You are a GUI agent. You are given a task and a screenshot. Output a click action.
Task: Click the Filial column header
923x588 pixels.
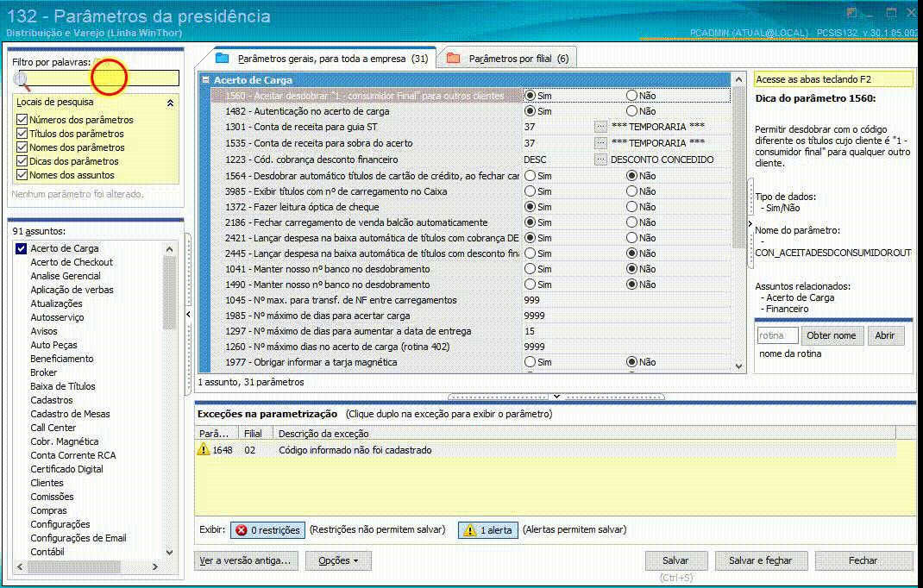[x=255, y=433]
